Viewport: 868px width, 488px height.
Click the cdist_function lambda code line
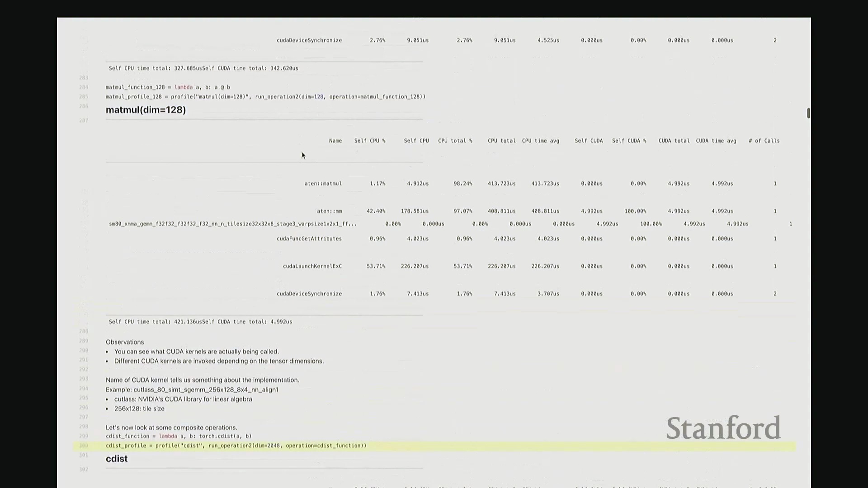(x=179, y=436)
